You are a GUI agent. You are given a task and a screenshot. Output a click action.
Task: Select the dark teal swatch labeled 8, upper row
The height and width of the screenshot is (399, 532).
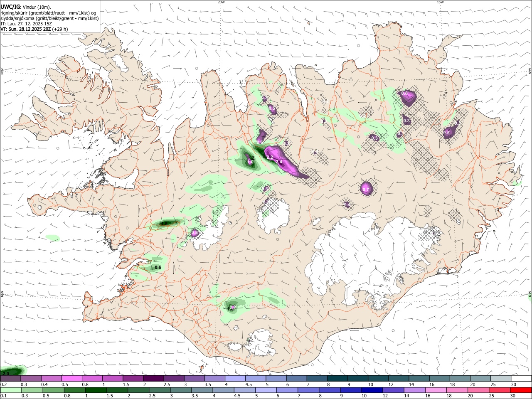pyautogui.click(x=337, y=379)
